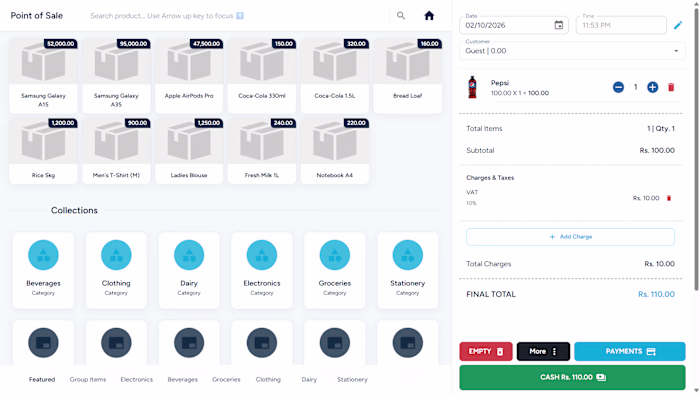Open the Dairy category icon
The image size is (700, 394).
point(189,255)
